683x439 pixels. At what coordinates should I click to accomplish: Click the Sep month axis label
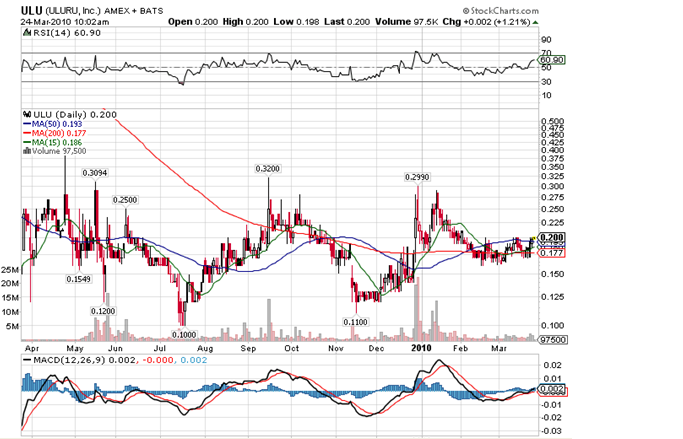click(x=248, y=348)
